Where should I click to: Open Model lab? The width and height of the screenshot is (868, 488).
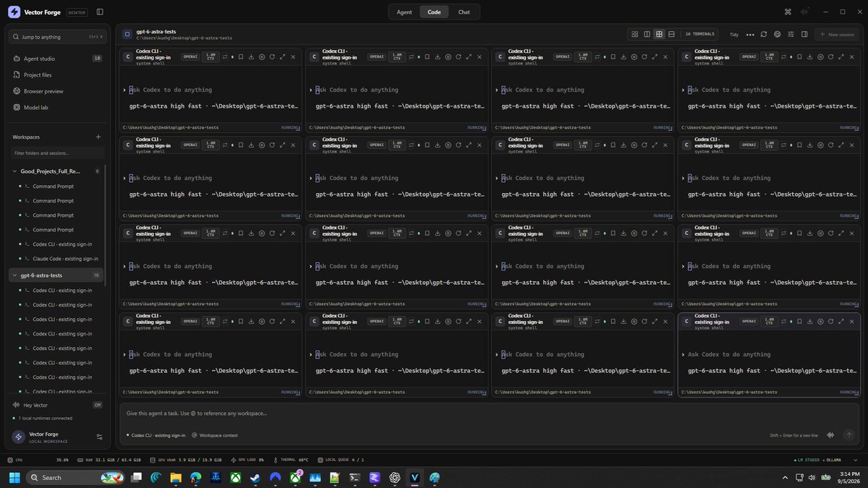(x=57, y=107)
